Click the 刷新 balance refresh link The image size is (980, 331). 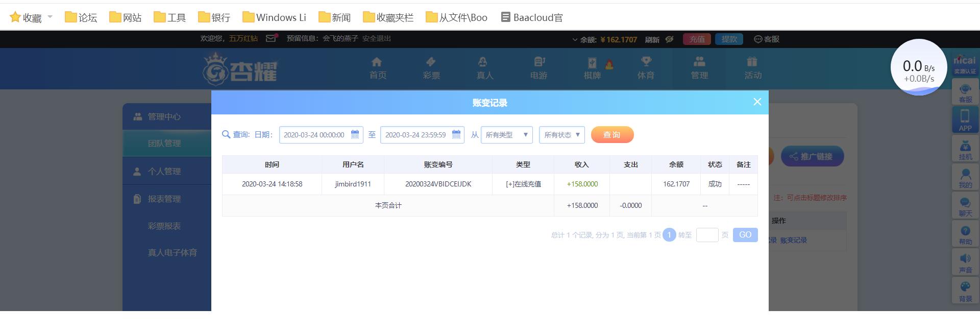652,39
